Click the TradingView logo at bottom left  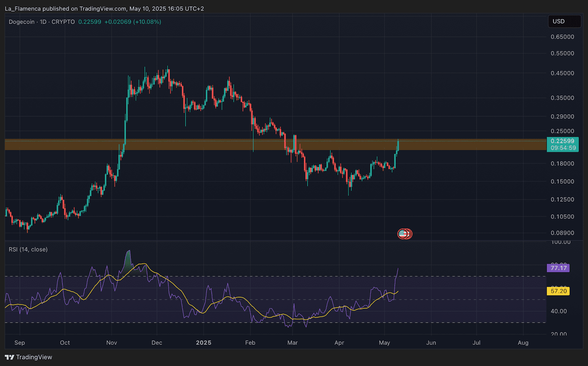28,357
